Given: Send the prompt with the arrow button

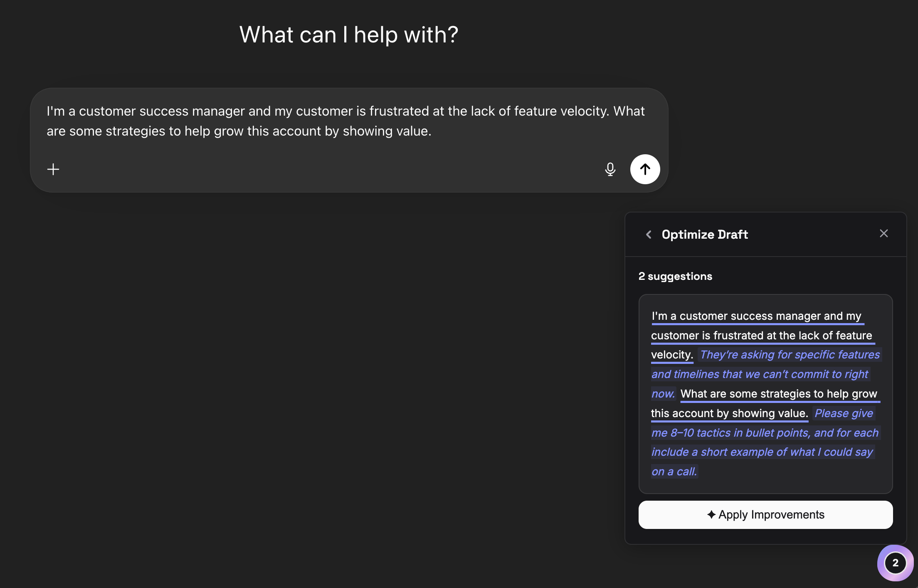Looking at the screenshot, I should [x=645, y=169].
